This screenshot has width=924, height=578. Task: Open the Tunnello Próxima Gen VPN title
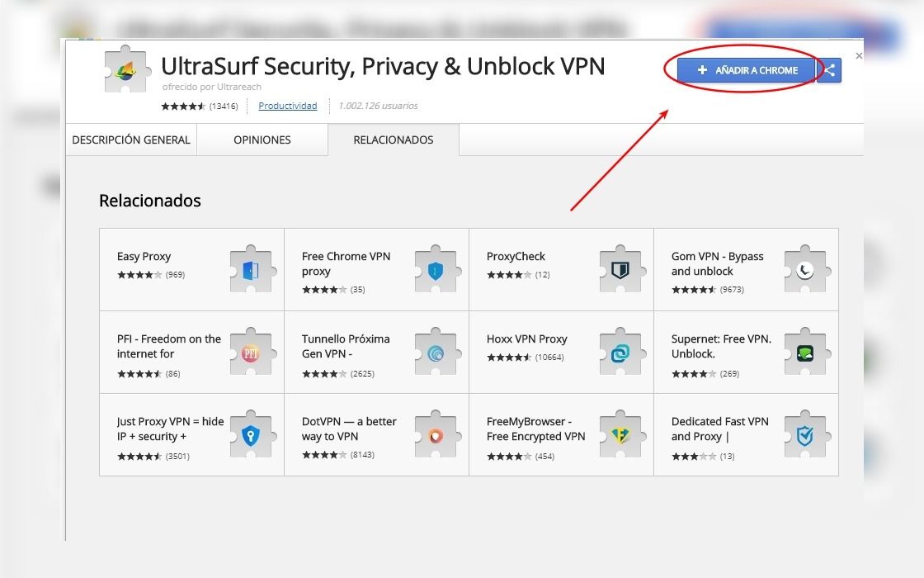tap(346, 346)
